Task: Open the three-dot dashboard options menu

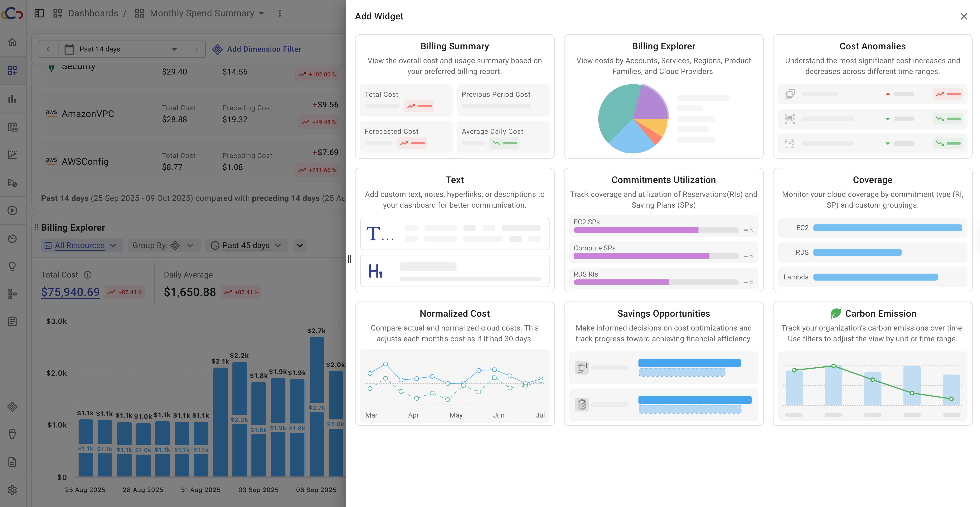Action: [280, 13]
